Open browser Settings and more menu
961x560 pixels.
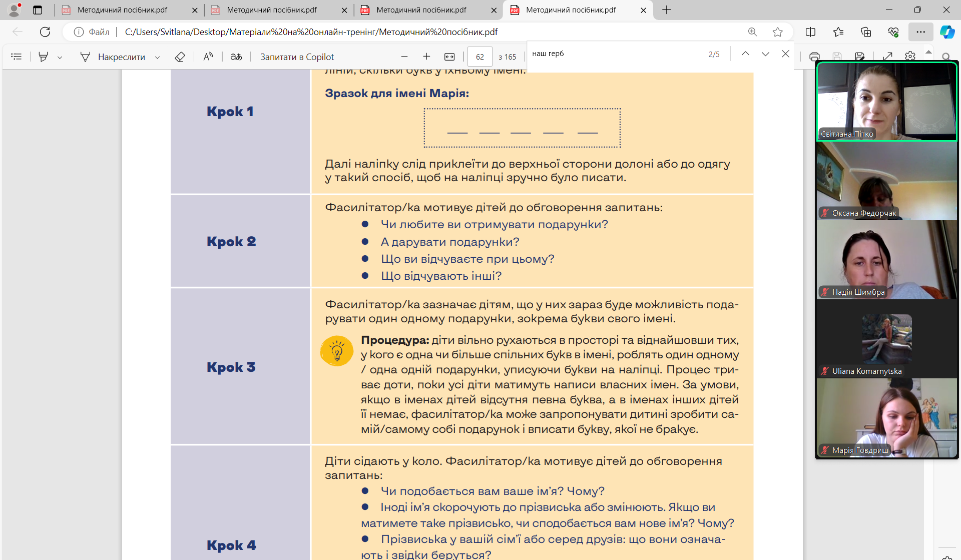[920, 32]
